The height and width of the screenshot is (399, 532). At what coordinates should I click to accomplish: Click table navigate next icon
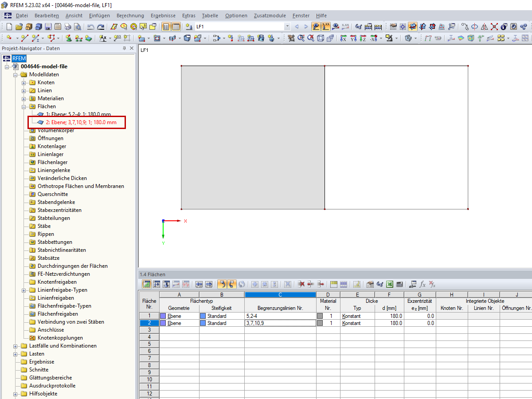(209, 284)
